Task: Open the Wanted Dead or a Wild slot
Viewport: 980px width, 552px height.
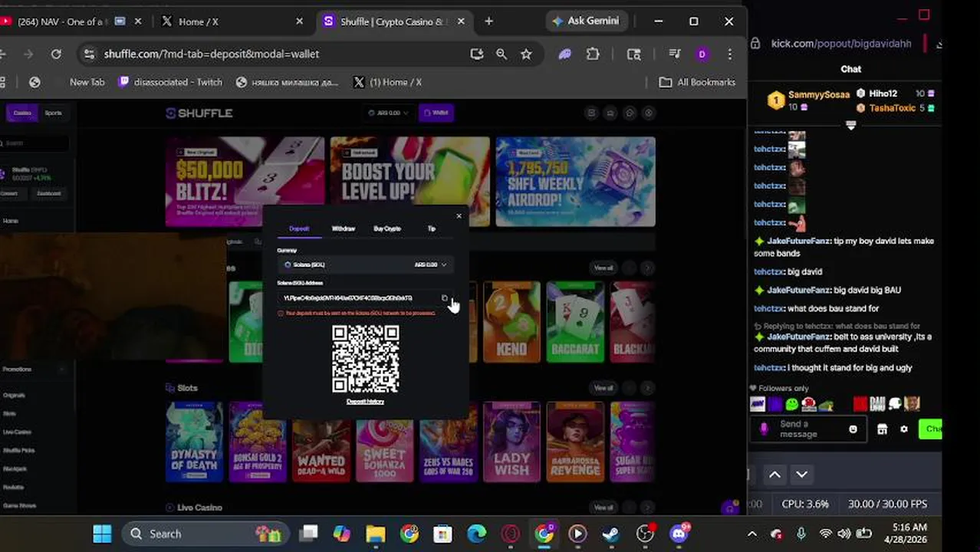Action: (x=321, y=442)
